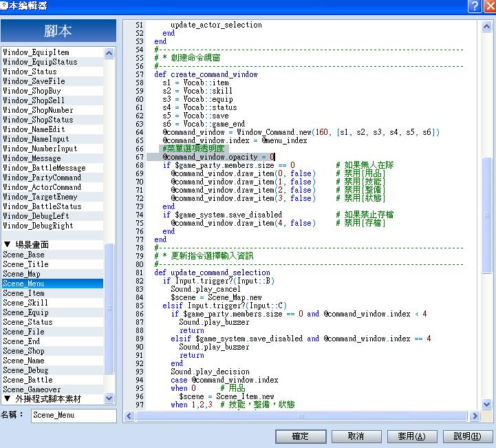Open Scene_Name script

pyautogui.click(x=52, y=361)
